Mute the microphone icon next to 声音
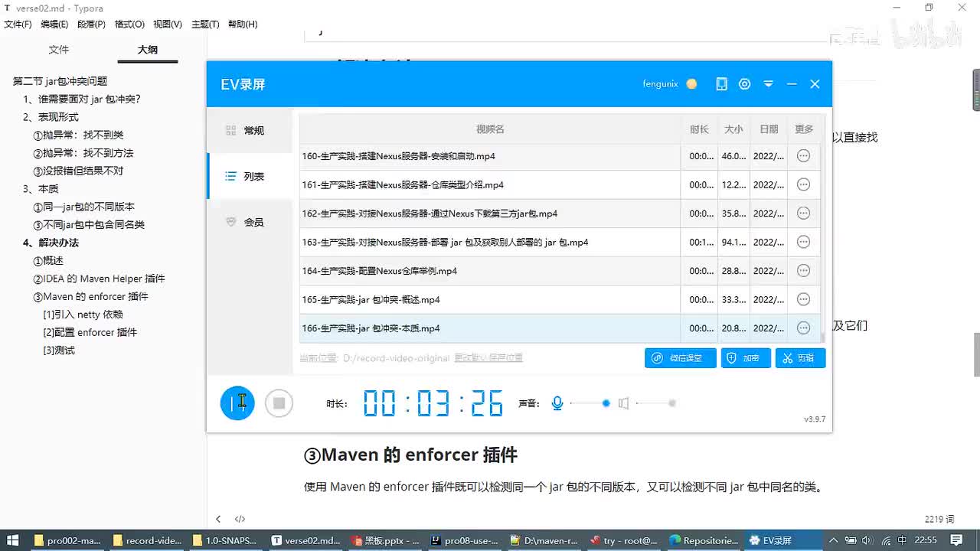This screenshot has height=551, width=980. pos(557,403)
